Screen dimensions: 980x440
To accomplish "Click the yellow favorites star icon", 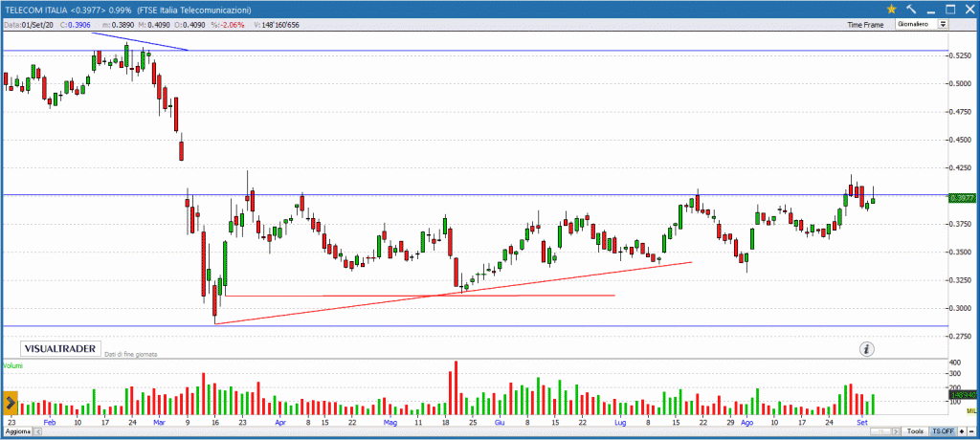I will point(891,9).
